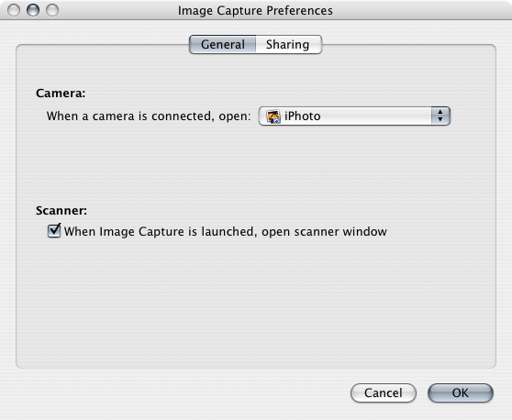Click the window zoom button
This screenshot has width=512, height=420.
pyautogui.click(x=52, y=10)
